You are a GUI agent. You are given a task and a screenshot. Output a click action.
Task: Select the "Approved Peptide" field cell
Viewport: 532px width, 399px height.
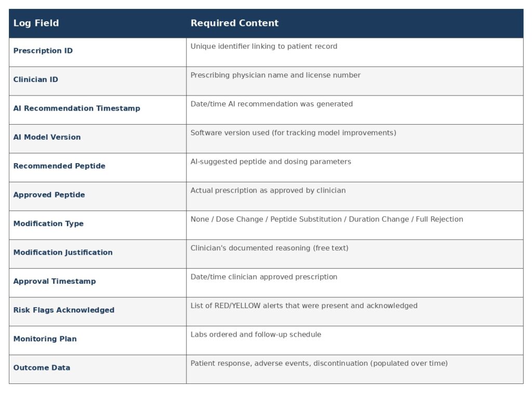(49, 195)
